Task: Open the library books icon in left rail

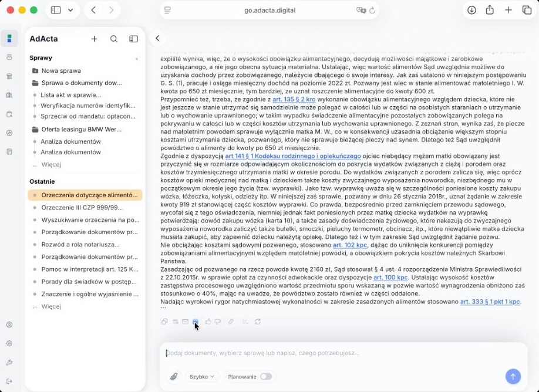Action: coord(9,95)
